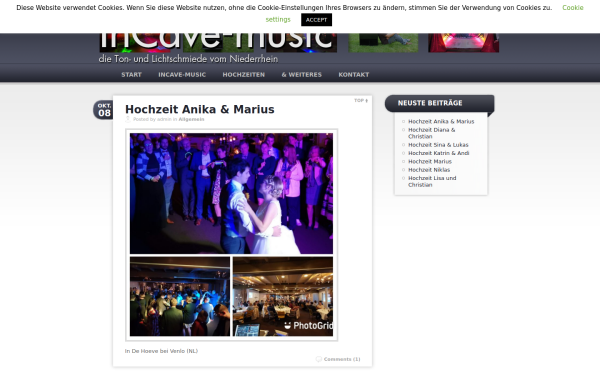Accept cookies with the ACCEPT button
Screen dimensions: 600x375
pyautogui.click(x=316, y=20)
